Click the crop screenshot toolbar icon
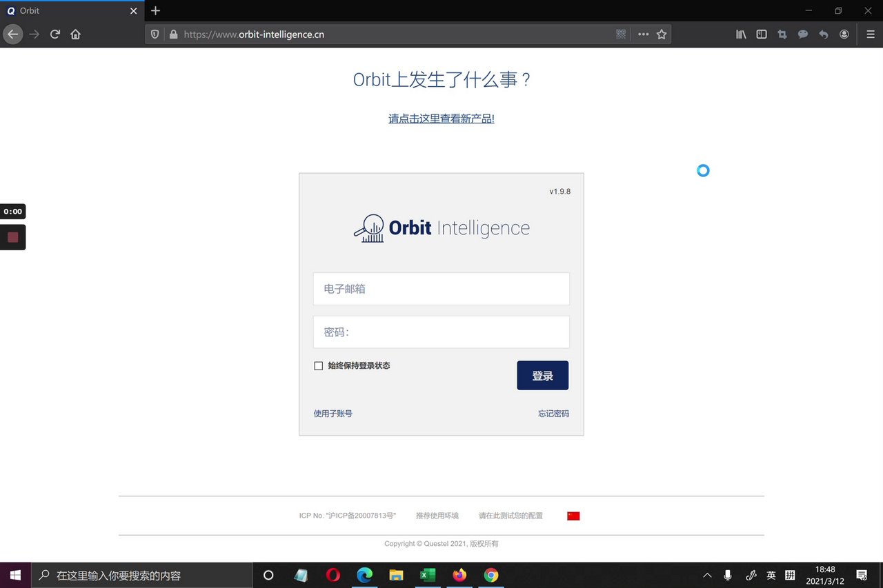 [782, 34]
